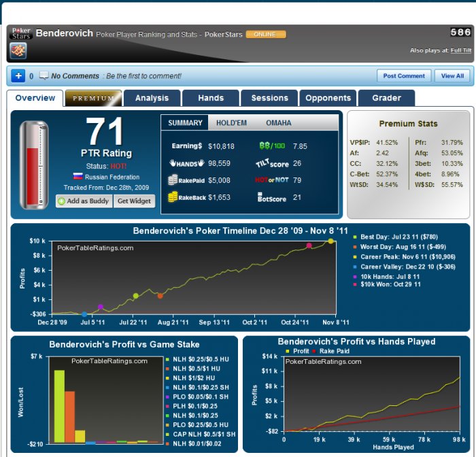The image size is (476, 457).
Task: Switch to the Hands tab
Action: coord(211,98)
